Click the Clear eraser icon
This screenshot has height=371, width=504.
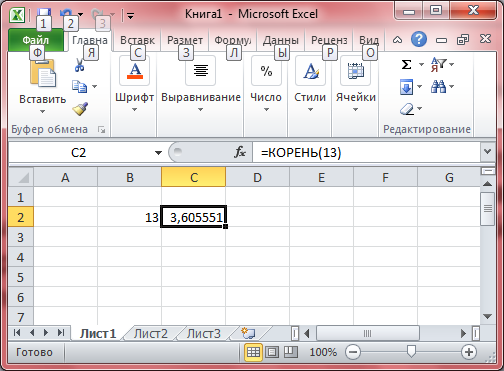coord(407,109)
